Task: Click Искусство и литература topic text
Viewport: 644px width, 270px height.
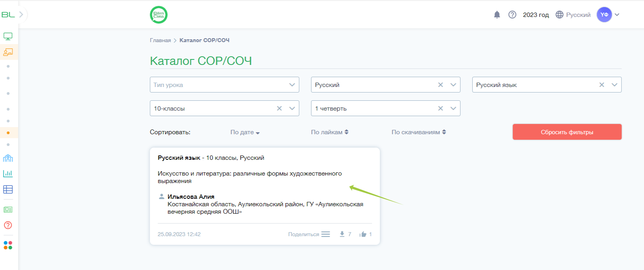Action: point(250,177)
